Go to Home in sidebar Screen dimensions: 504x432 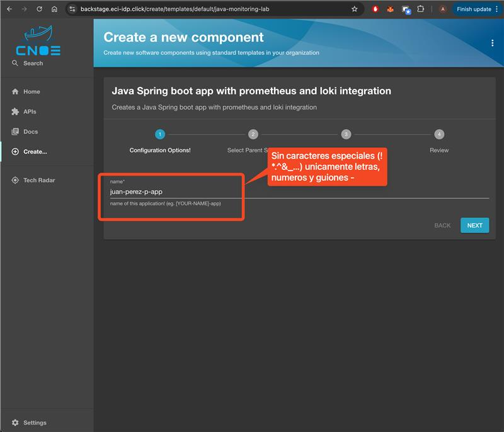(x=31, y=91)
